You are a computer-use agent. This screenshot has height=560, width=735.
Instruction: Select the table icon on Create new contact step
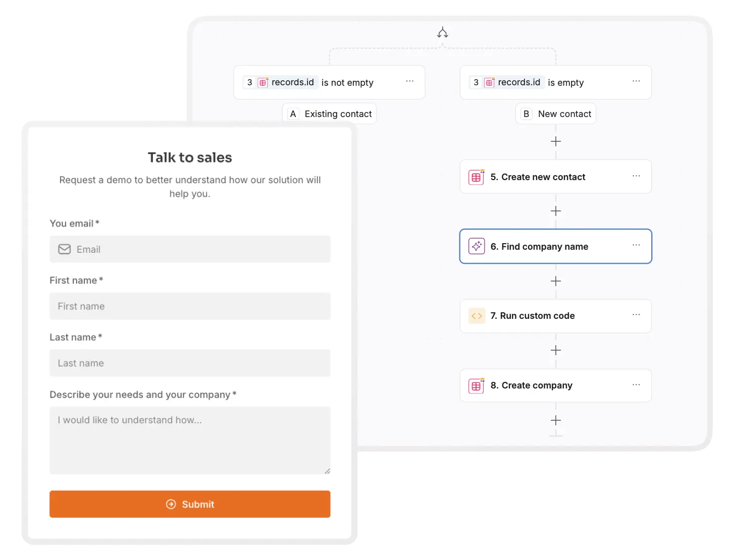point(476,177)
